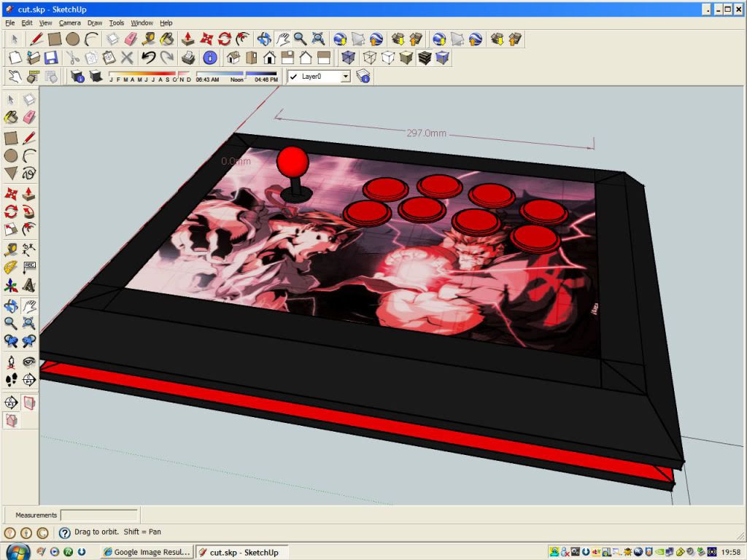Open the Help menu
The image size is (747, 560).
tap(166, 23)
